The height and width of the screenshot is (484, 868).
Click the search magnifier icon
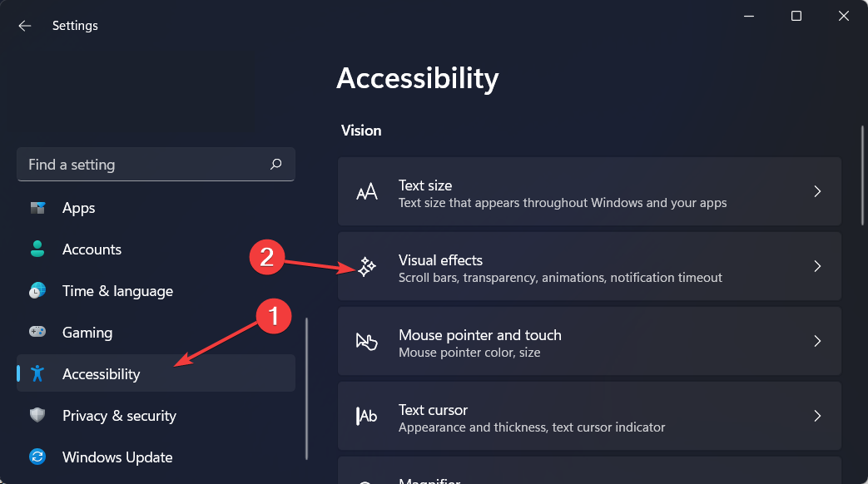point(276,165)
